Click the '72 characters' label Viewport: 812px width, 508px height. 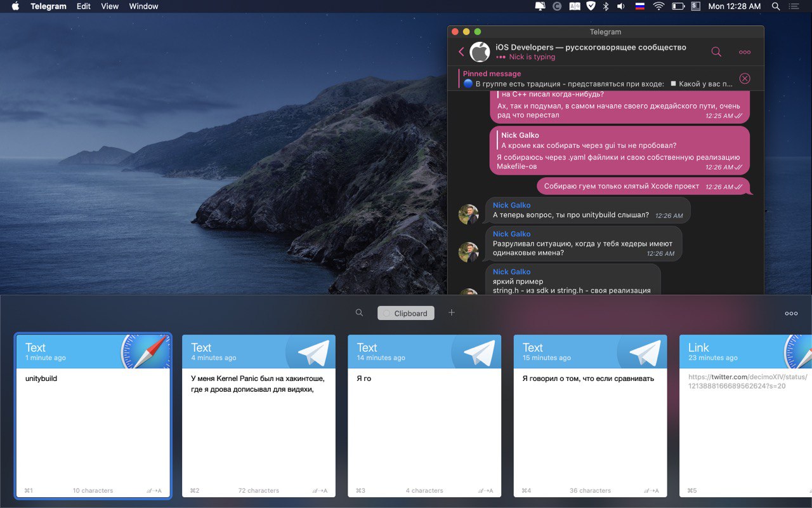tap(259, 490)
